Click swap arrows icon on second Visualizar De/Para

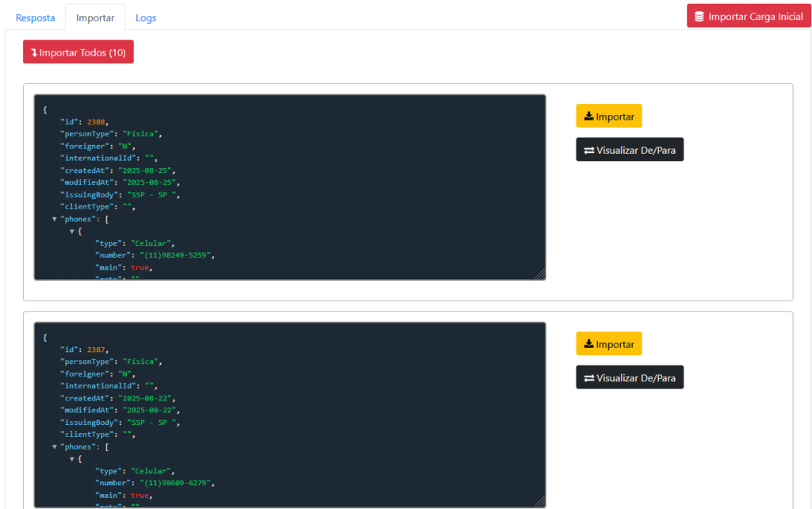pos(588,378)
